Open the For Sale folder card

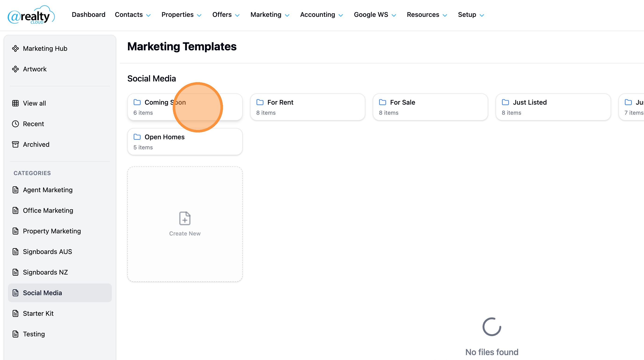coord(430,107)
